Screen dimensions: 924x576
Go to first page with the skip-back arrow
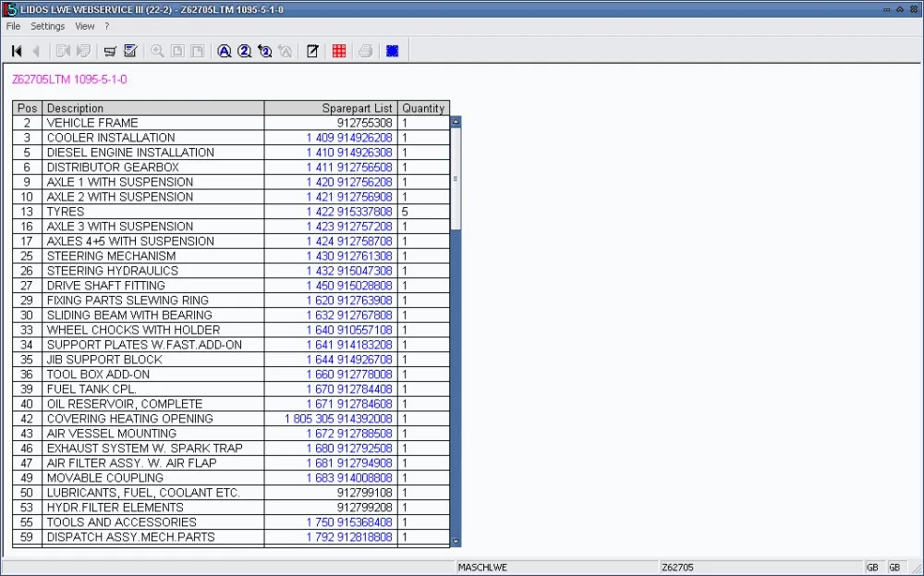17,51
